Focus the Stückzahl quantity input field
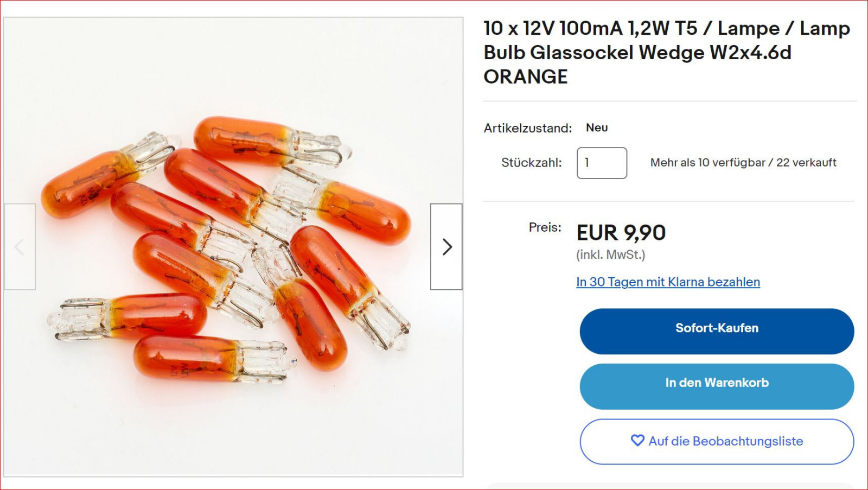This screenshot has height=490, width=868. 602,163
